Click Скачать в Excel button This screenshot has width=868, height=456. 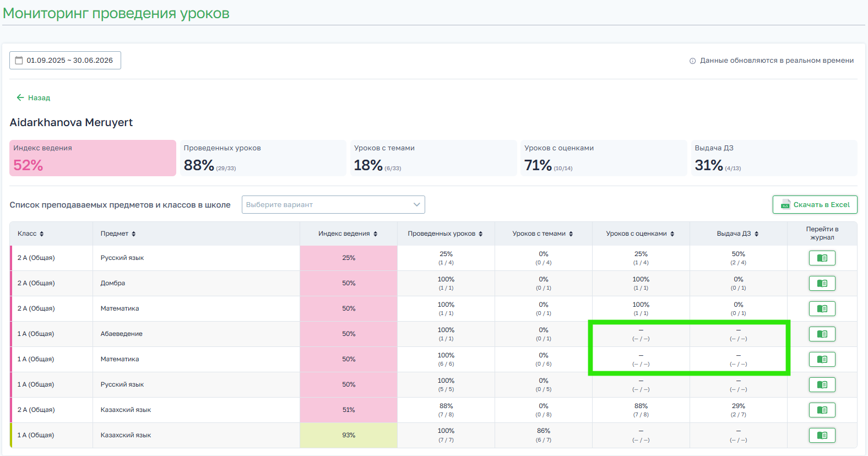pos(815,205)
